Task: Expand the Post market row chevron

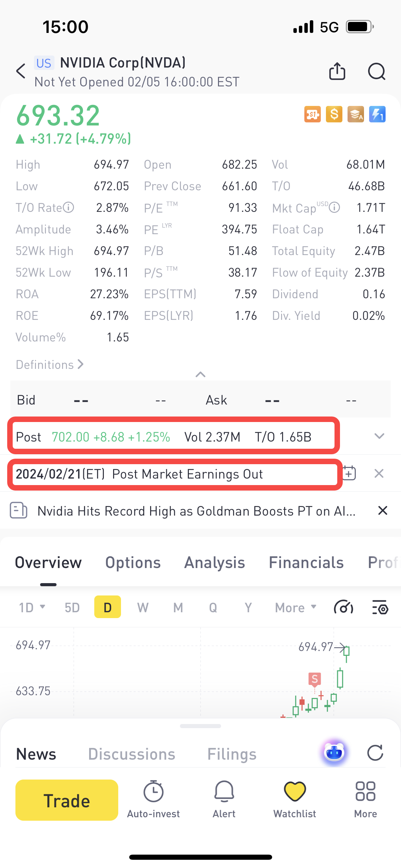Action: [x=379, y=436]
